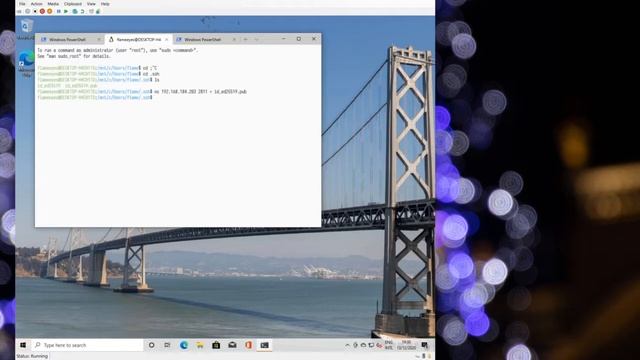Image resolution: width=640 pixels, height=360 pixels.
Task: Click the terminal line with the nc command
Action: 142,92
